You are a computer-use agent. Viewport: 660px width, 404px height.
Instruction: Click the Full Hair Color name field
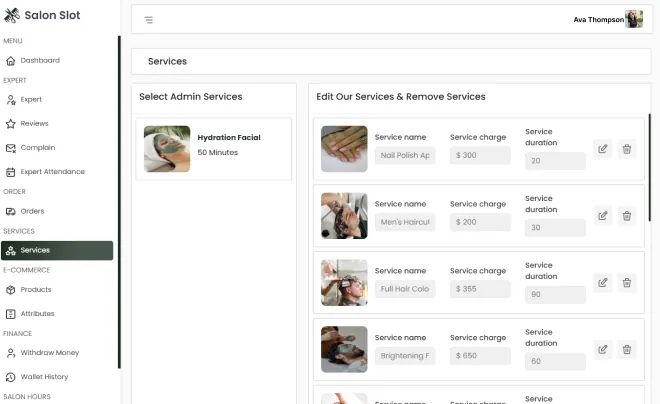[x=405, y=289]
